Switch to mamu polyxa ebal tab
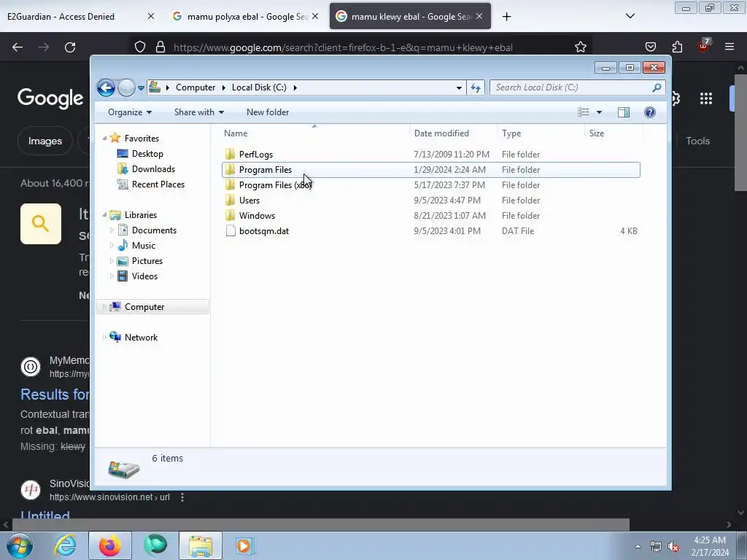Screen dimensions: 747x560 (247, 17)
